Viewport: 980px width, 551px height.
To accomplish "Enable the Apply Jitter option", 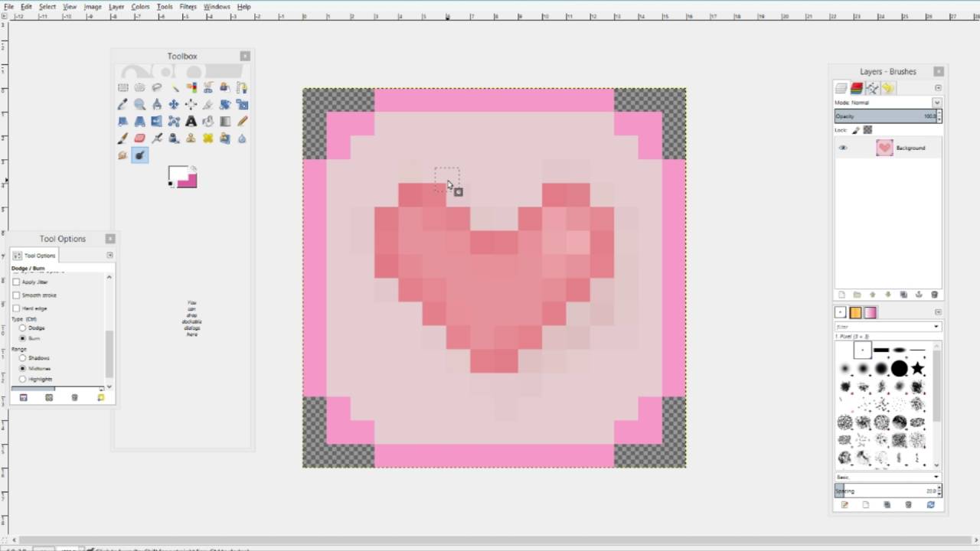I will pos(15,282).
